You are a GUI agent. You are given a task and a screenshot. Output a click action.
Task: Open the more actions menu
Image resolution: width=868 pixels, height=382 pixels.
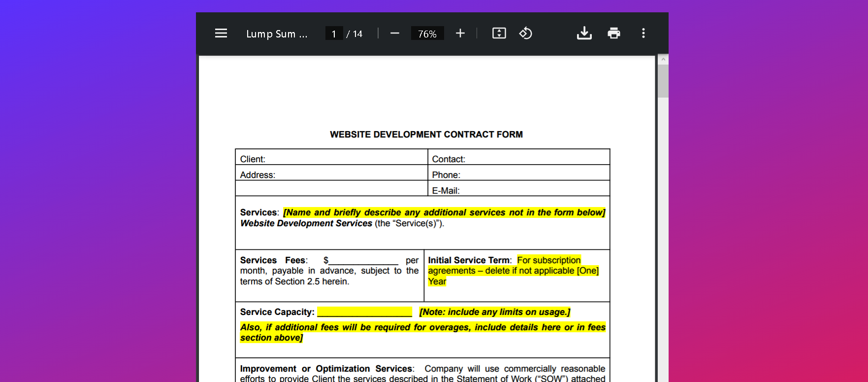pyautogui.click(x=643, y=33)
